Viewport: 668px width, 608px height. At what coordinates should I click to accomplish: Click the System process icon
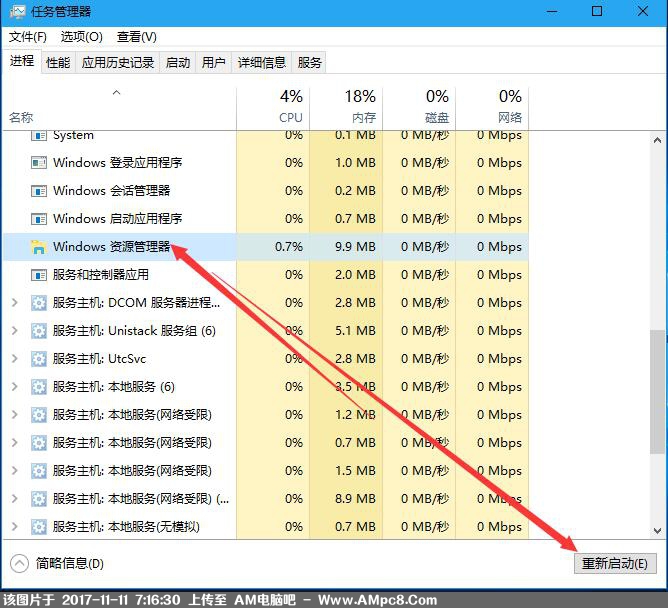coord(39,135)
